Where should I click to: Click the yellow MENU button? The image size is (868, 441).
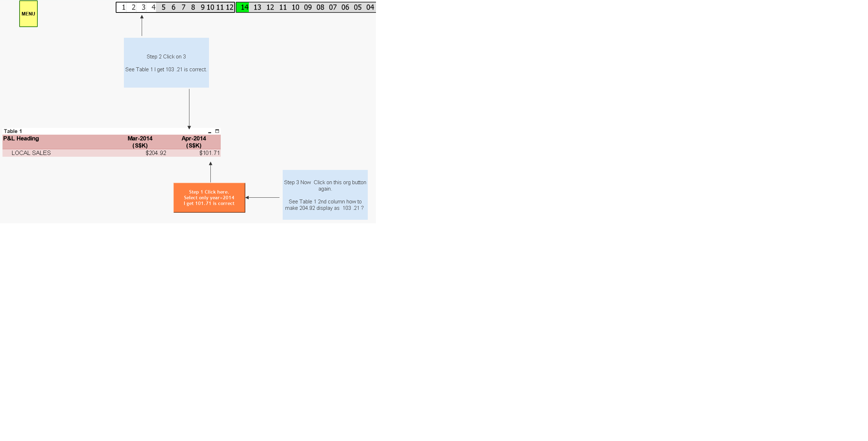point(28,14)
